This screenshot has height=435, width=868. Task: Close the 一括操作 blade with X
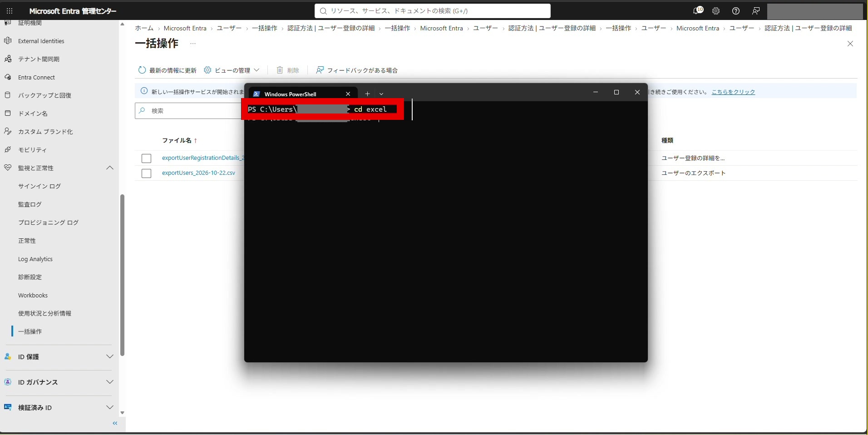[850, 44]
